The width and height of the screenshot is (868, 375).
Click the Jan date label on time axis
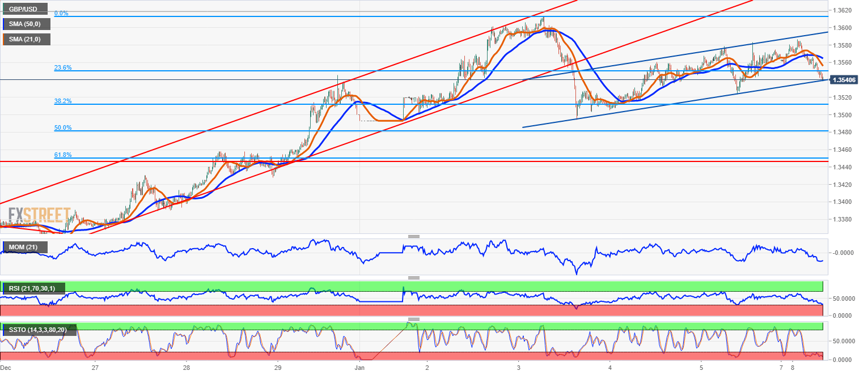(x=360, y=368)
